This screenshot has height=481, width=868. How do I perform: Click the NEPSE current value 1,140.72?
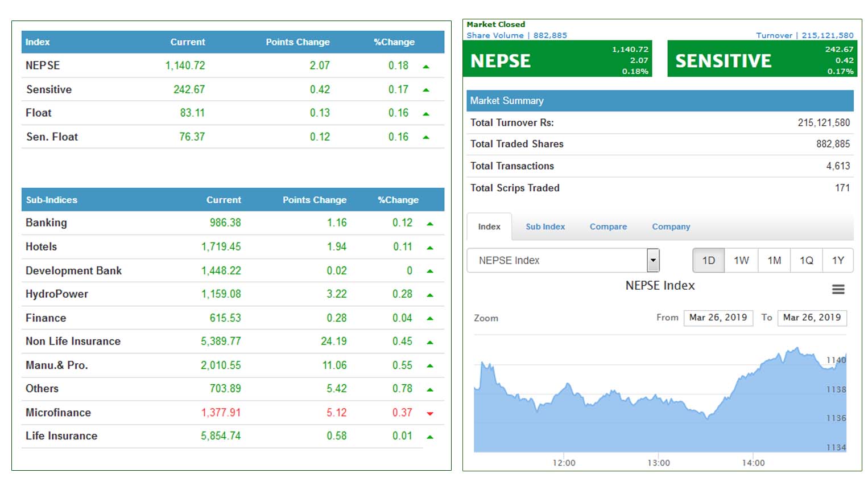coord(185,65)
